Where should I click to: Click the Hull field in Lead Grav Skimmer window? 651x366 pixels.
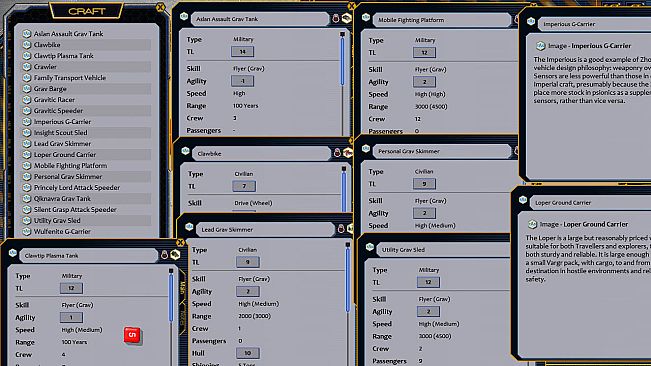coord(248,353)
